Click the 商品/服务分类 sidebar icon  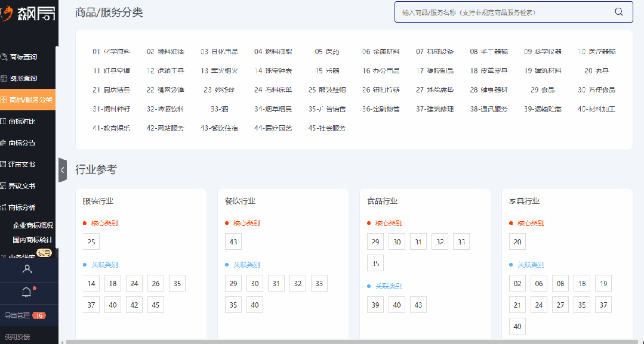coord(4,100)
